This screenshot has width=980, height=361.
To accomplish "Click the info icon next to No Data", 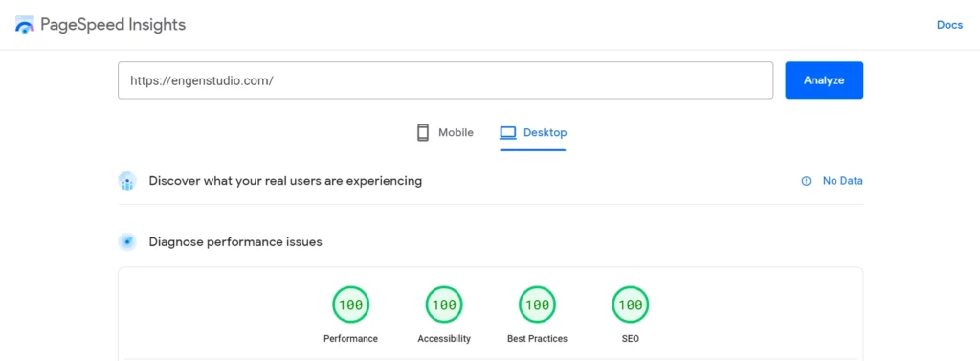I will pos(806,181).
